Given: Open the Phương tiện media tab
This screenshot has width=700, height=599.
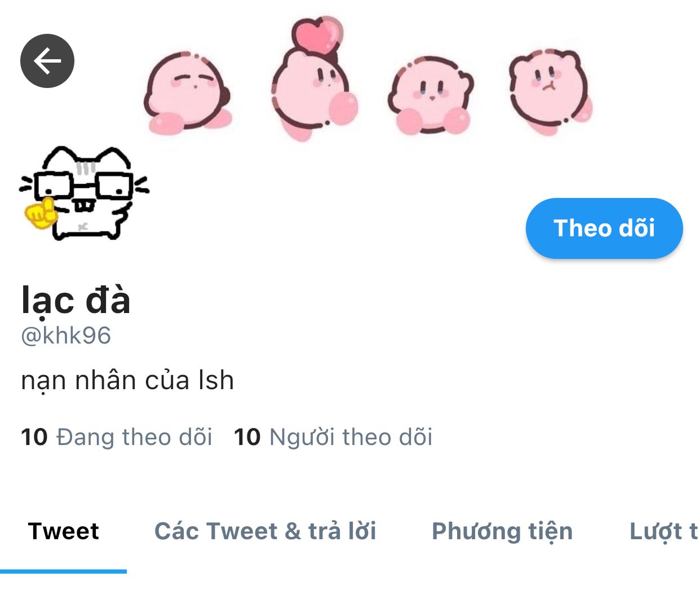Looking at the screenshot, I should (x=502, y=532).
